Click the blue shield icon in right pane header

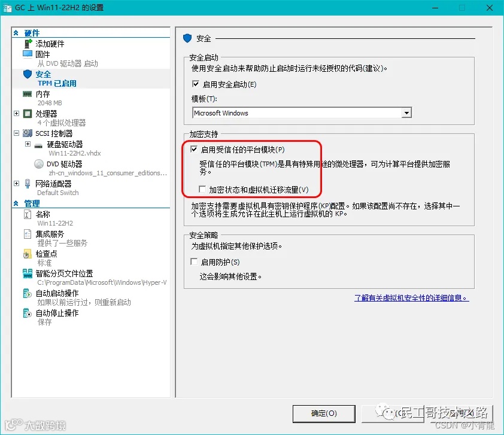click(x=187, y=38)
